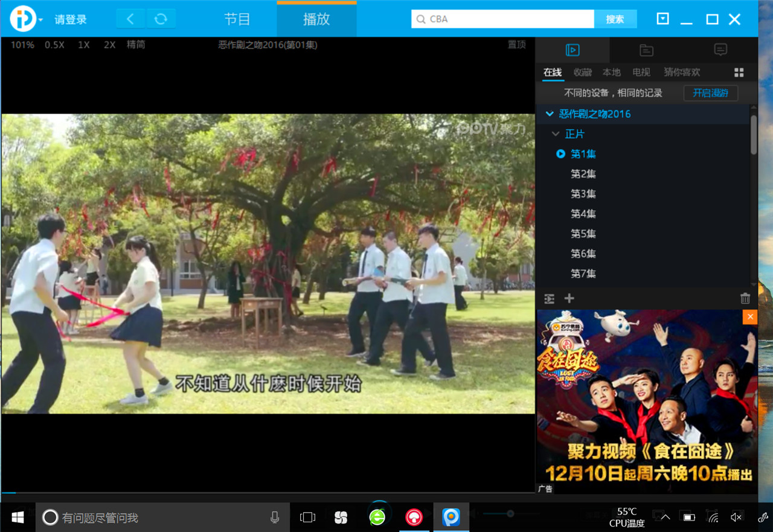This screenshot has height=532, width=773.
Task: Switch to the 播放 tab
Action: click(316, 19)
